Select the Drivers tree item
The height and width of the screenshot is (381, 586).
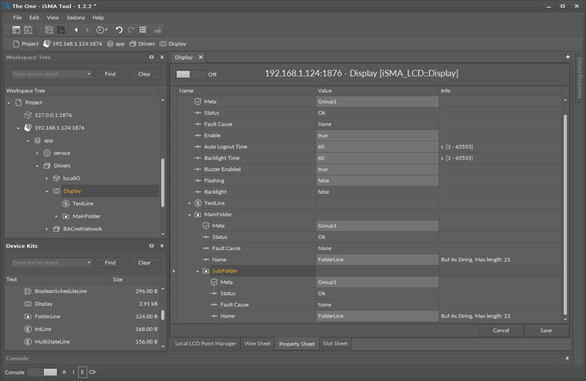pos(62,166)
